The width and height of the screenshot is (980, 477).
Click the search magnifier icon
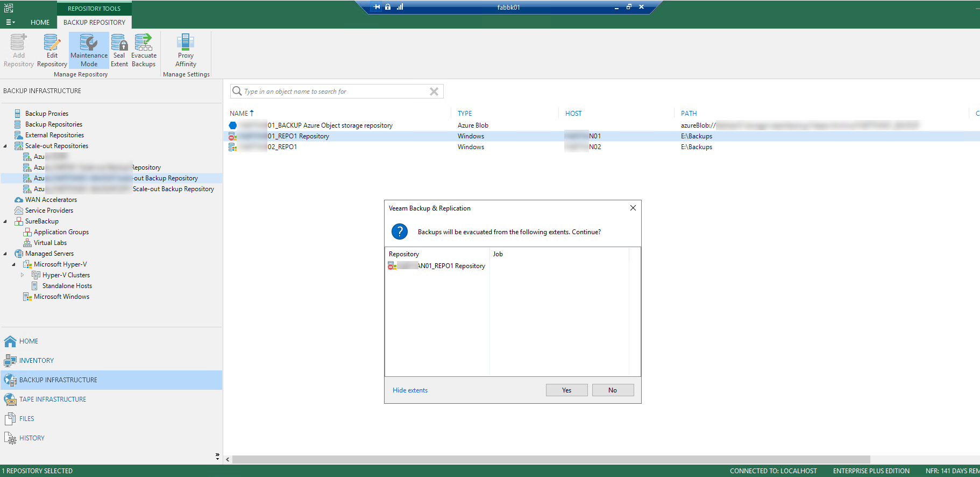point(237,91)
